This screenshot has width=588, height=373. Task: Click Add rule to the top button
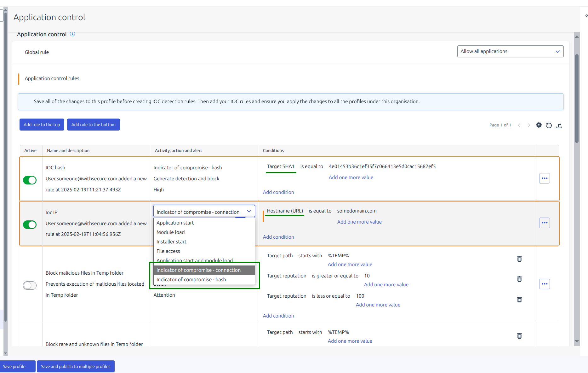point(42,125)
